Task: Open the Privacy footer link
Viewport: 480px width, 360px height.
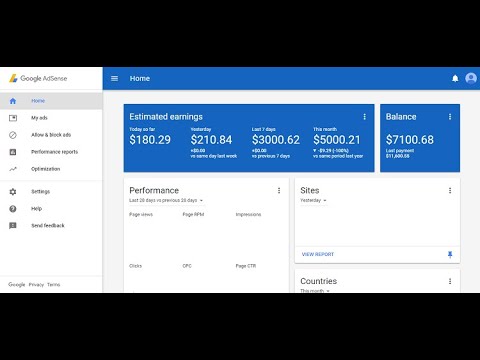Action: click(x=36, y=285)
